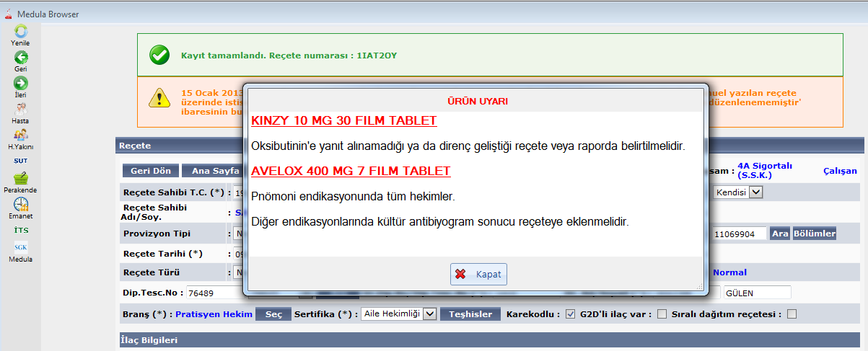This screenshot has height=351, width=868.
Task: Go back with the Geri arrow icon
Action: pos(20,58)
